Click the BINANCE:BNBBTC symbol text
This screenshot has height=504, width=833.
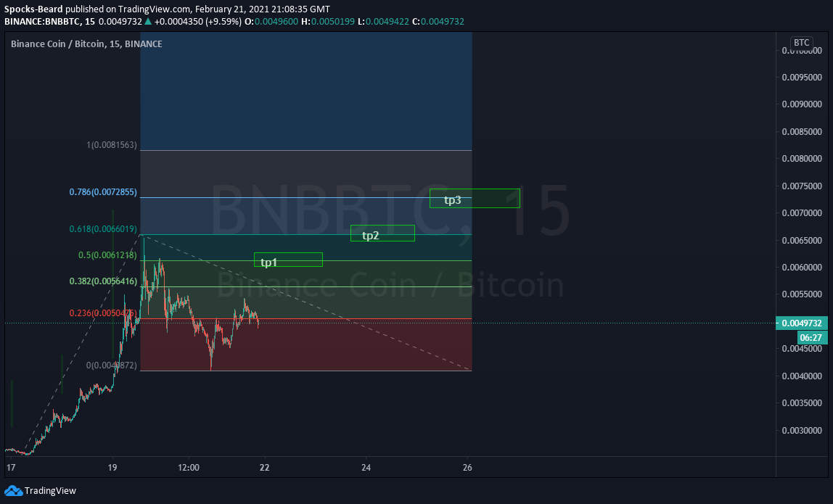(x=42, y=21)
